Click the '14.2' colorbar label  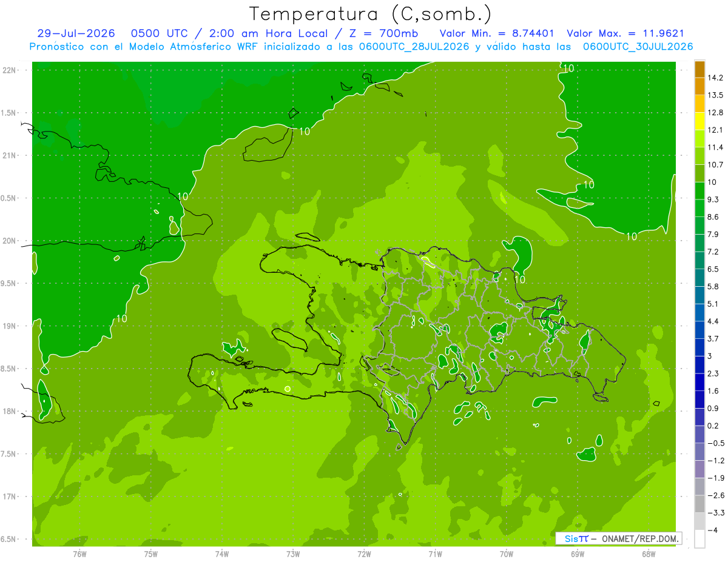[x=716, y=78]
